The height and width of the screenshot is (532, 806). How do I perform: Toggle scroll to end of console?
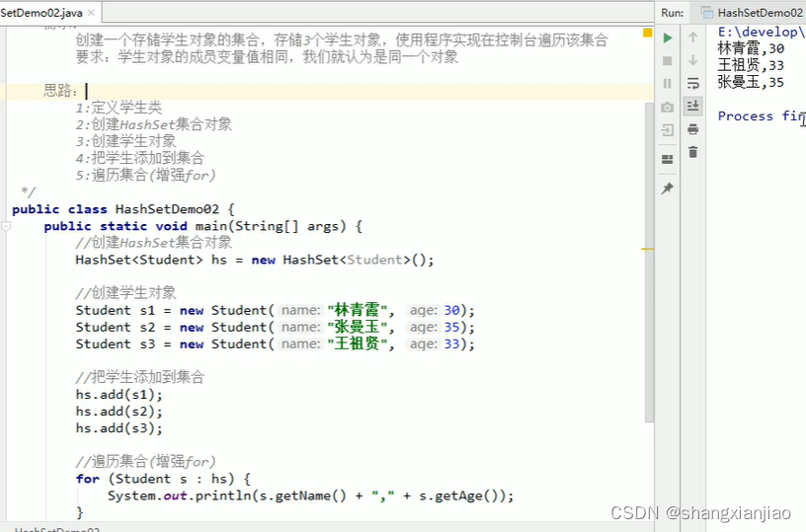(x=693, y=106)
